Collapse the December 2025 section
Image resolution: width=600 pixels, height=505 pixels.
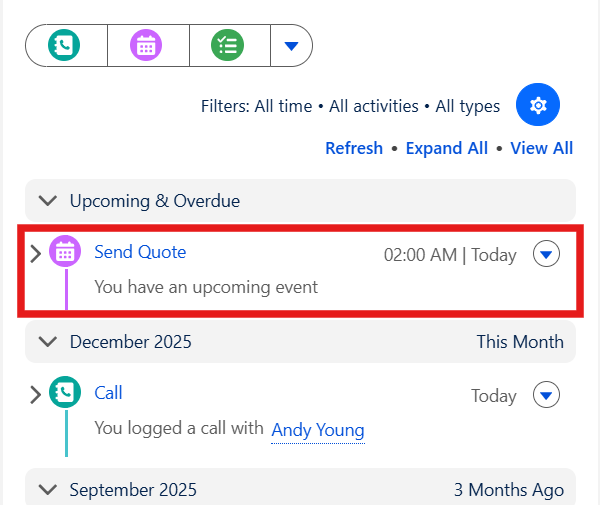coord(48,342)
